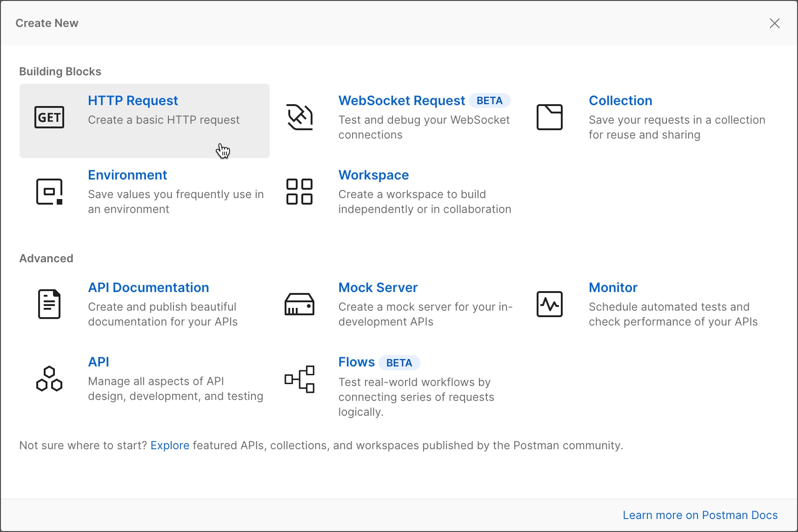Choose the API Documentation page icon
The height and width of the screenshot is (532, 798).
coord(49,304)
